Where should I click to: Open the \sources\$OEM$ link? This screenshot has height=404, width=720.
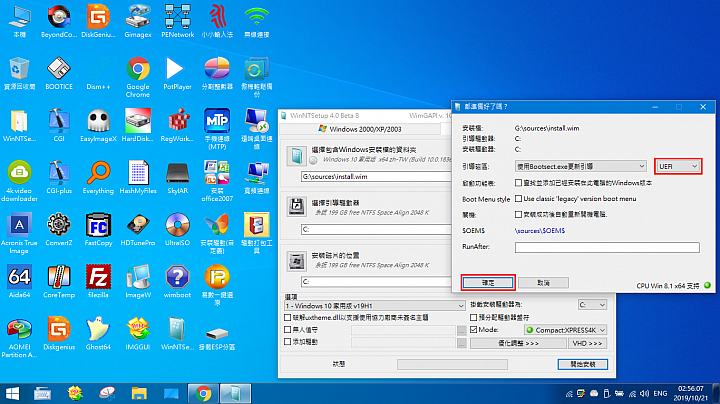point(540,230)
